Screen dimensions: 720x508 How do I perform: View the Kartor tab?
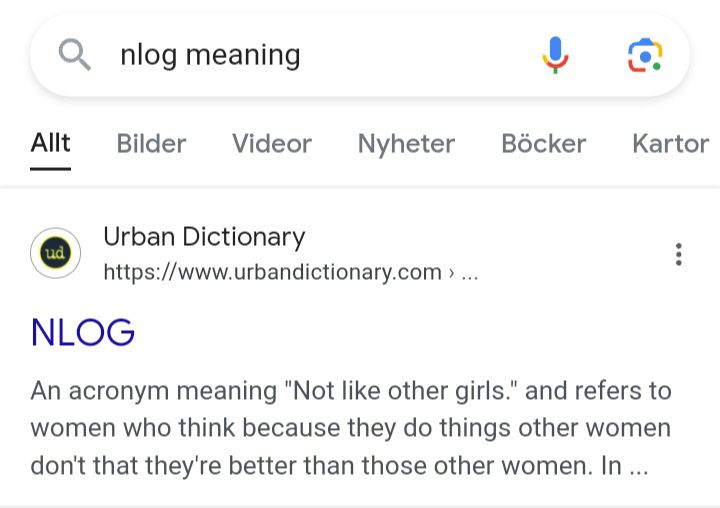[670, 144]
